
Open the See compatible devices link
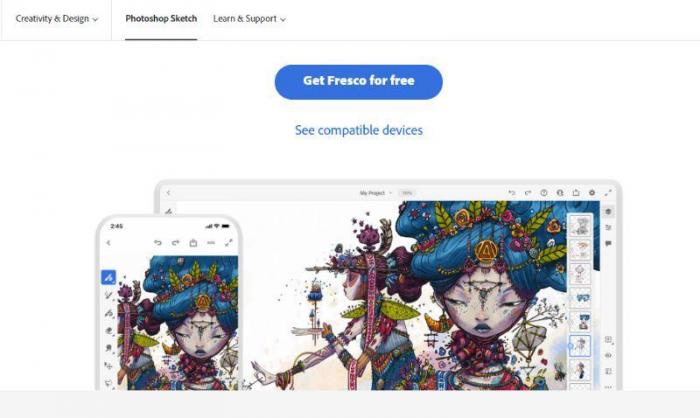(358, 130)
